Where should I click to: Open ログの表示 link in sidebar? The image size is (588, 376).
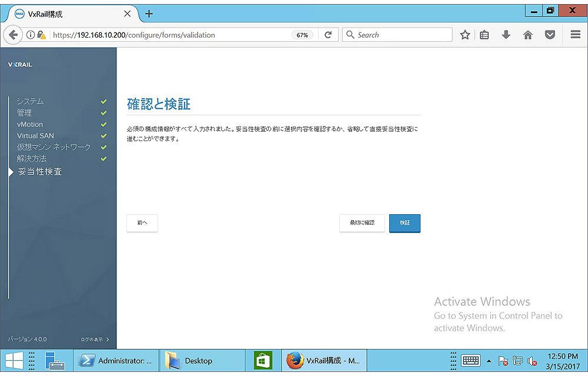(x=95, y=340)
